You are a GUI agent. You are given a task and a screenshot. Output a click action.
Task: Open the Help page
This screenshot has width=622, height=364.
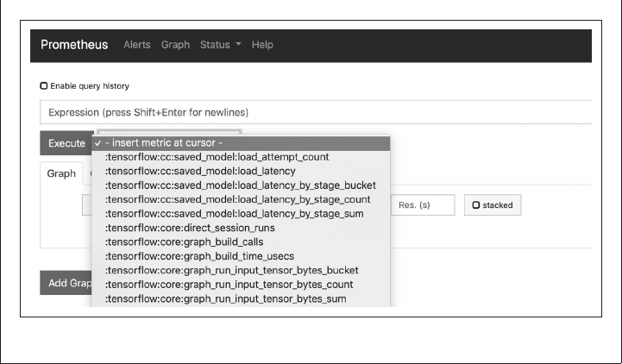tap(262, 45)
